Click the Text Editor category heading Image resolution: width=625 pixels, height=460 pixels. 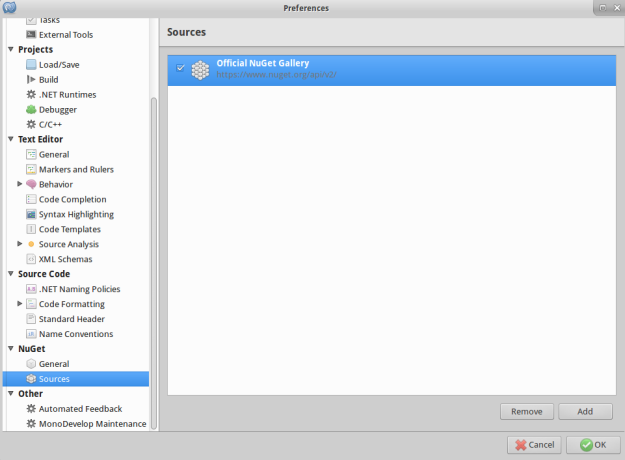40,139
